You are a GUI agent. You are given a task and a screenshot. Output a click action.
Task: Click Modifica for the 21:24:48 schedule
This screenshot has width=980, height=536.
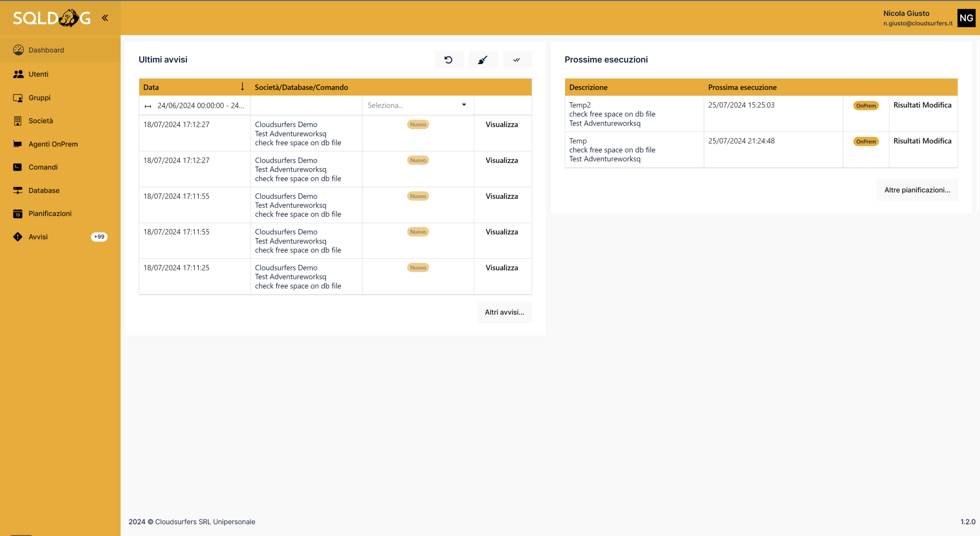pyautogui.click(x=937, y=141)
